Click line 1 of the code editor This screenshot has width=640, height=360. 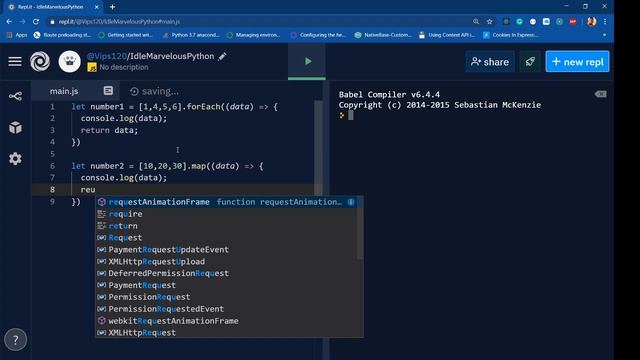pyautogui.click(x=174, y=107)
